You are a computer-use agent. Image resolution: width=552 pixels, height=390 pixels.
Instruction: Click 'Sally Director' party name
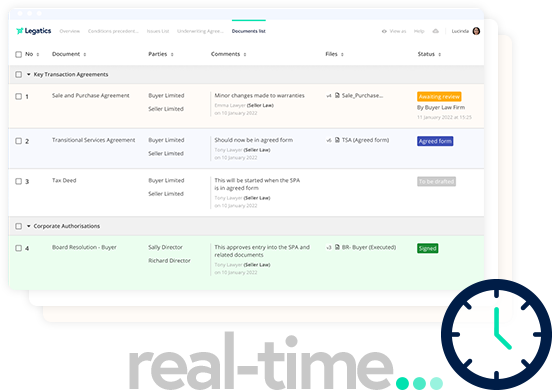(x=165, y=247)
